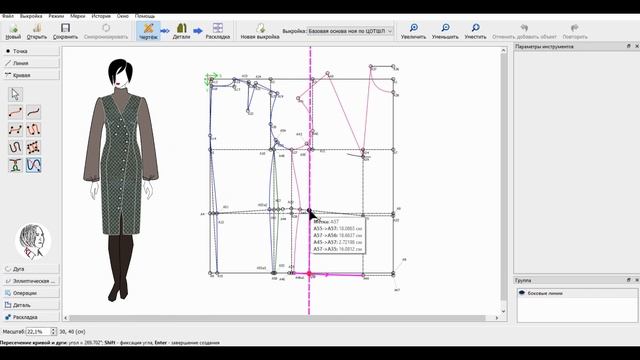Image resolution: width=640 pixels, height=360 pixels.
Task: Select the highlighted curve intersect axis tool
Action: (x=33, y=165)
